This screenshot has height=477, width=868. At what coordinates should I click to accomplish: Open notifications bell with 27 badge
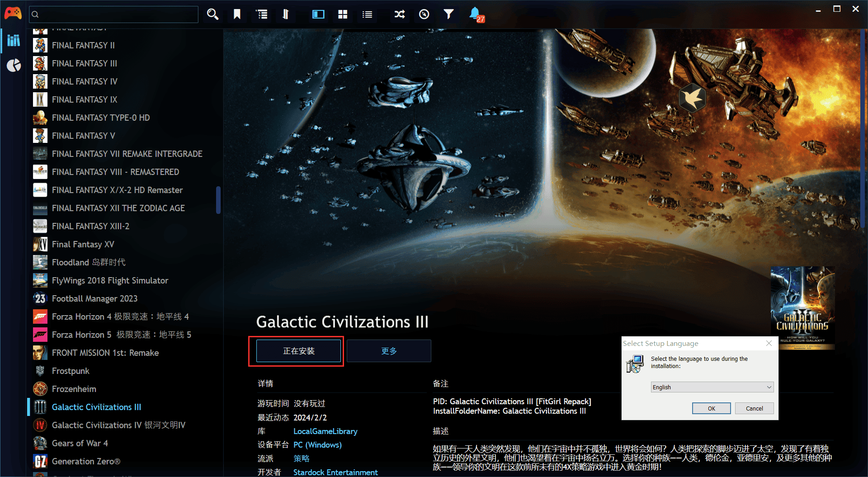(x=475, y=14)
